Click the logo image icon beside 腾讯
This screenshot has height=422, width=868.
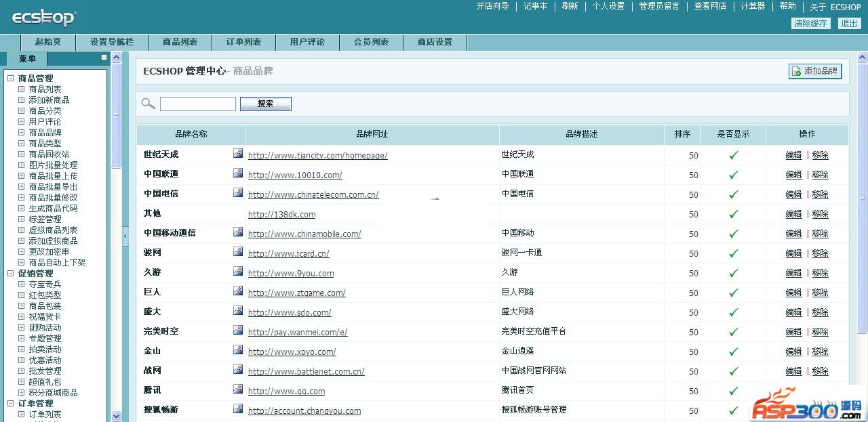click(237, 389)
